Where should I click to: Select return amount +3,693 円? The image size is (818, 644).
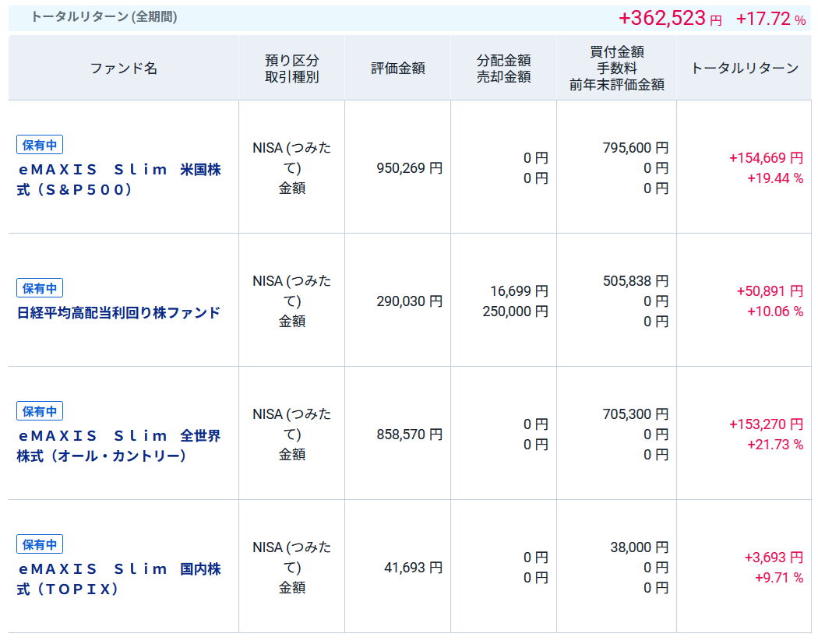tap(774, 558)
